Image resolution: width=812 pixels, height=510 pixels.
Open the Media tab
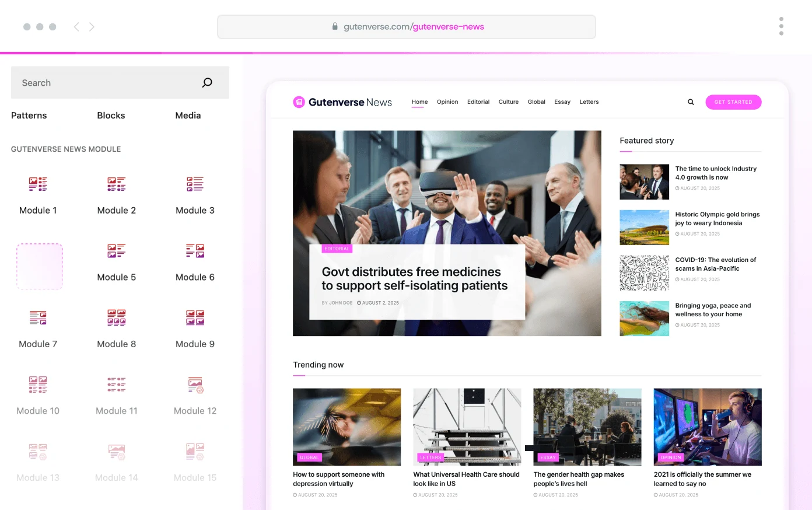(188, 116)
